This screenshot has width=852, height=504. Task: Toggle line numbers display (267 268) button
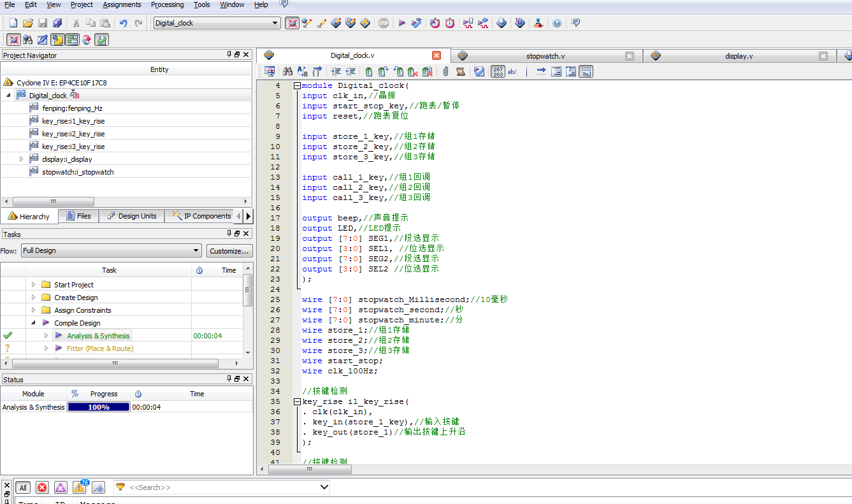pyautogui.click(x=498, y=71)
